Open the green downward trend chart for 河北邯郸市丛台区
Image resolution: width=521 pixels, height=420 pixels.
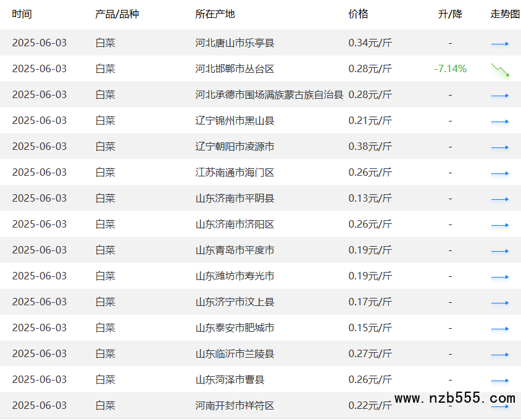point(500,70)
